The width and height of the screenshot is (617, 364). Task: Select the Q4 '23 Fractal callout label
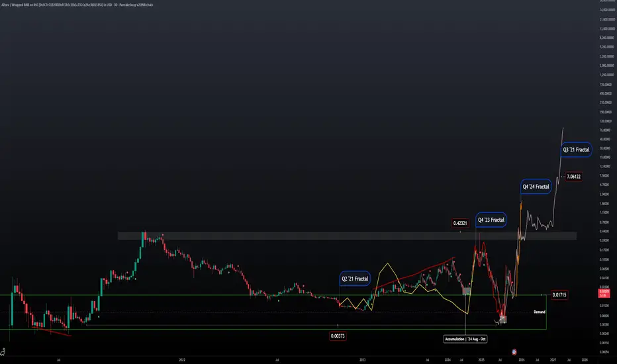tap(491, 220)
